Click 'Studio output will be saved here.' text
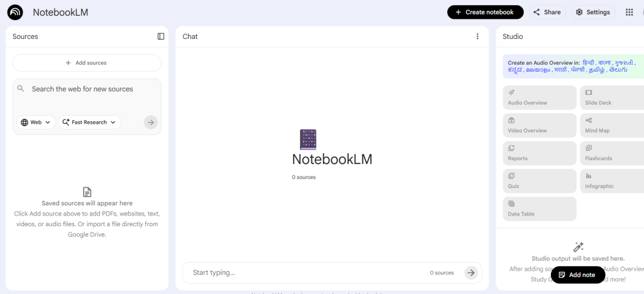This screenshot has width=644, height=294. 578,259
